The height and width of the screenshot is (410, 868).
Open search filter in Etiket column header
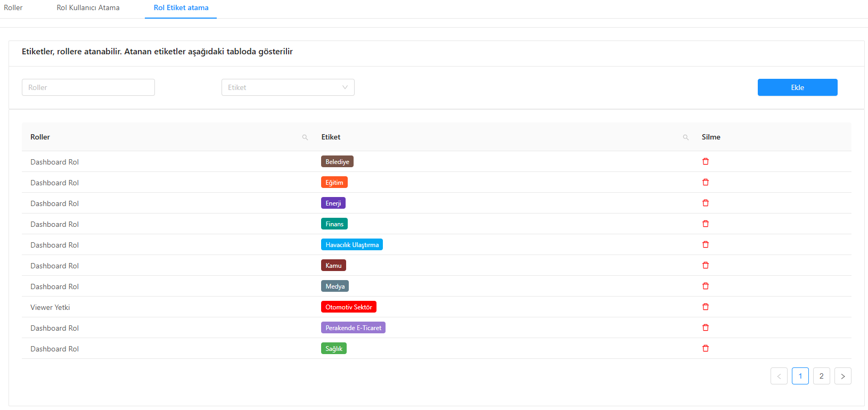pos(685,137)
